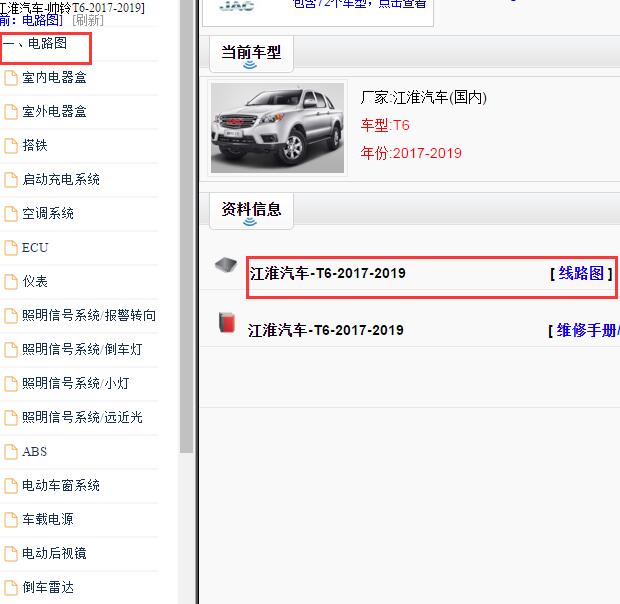Open 照明信号系统/小灯 diagram

[76, 383]
